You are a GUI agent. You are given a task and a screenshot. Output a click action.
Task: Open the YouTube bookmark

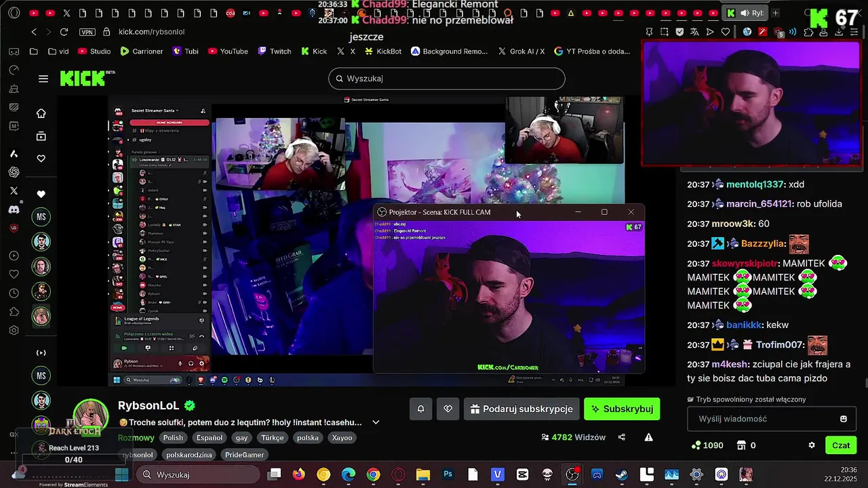click(x=228, y=52)
